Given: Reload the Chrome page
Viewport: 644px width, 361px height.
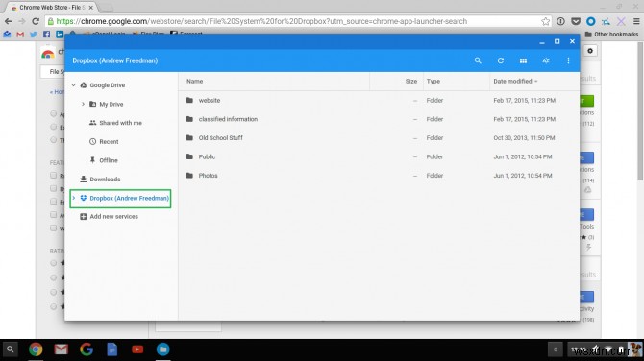Looking at the screenshot, I should tap(36, 21).
